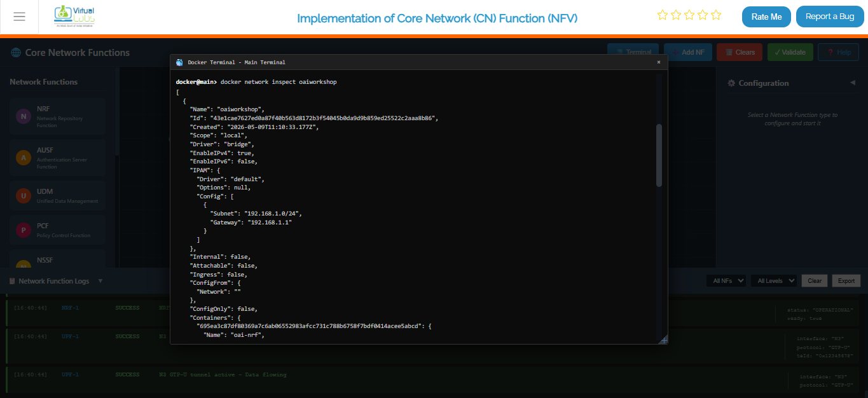
Task: Open the Help button
Action: [838, 52]
